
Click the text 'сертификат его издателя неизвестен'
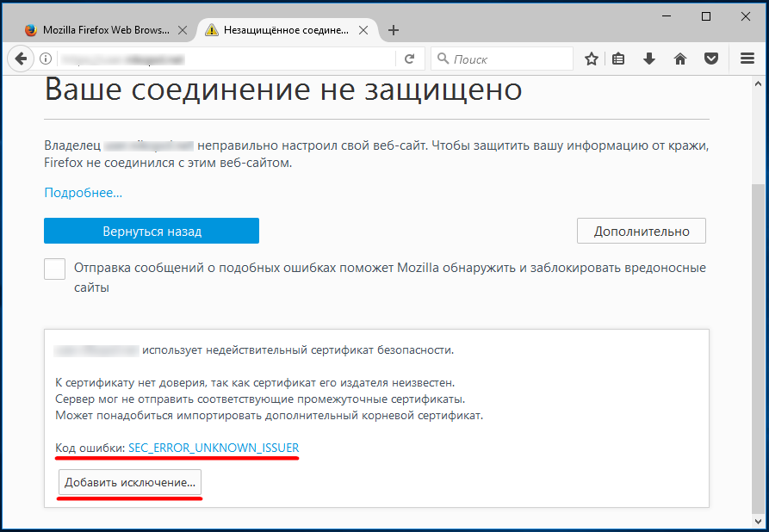click(354, 382)
